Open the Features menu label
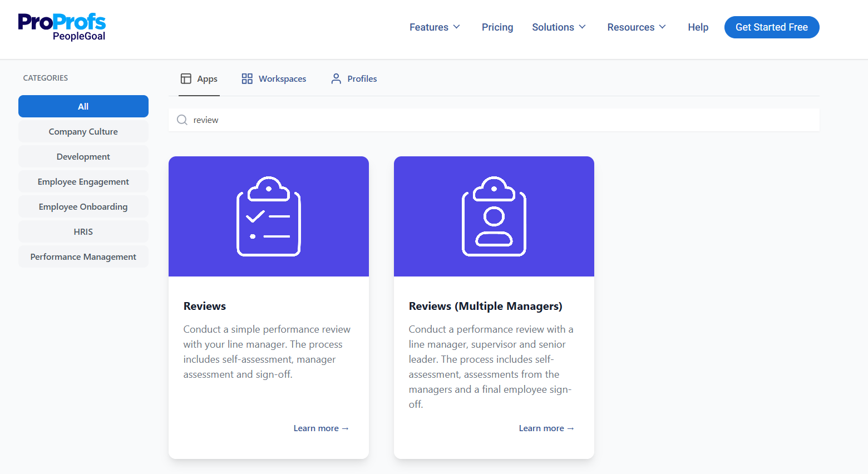Image resolution: width=868 pixels, height=474 pixels. [429, 27]
